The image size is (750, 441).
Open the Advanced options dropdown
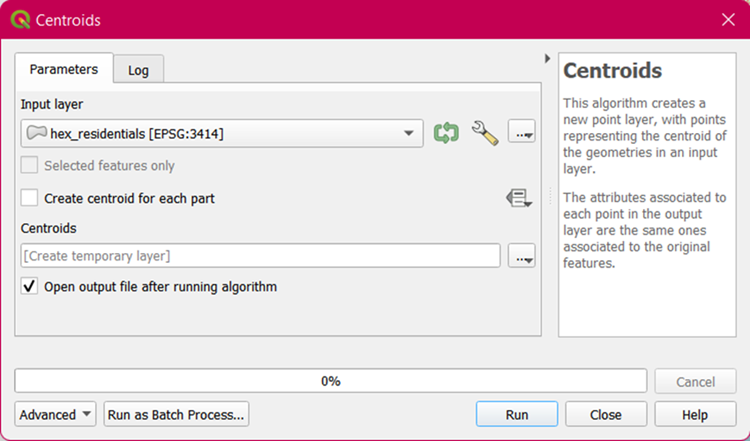(x=56, y=414)
